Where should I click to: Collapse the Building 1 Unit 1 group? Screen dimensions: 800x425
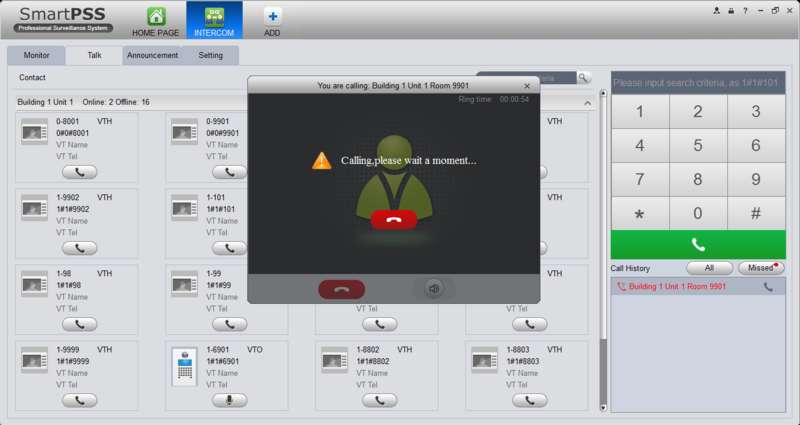point(587,103)
